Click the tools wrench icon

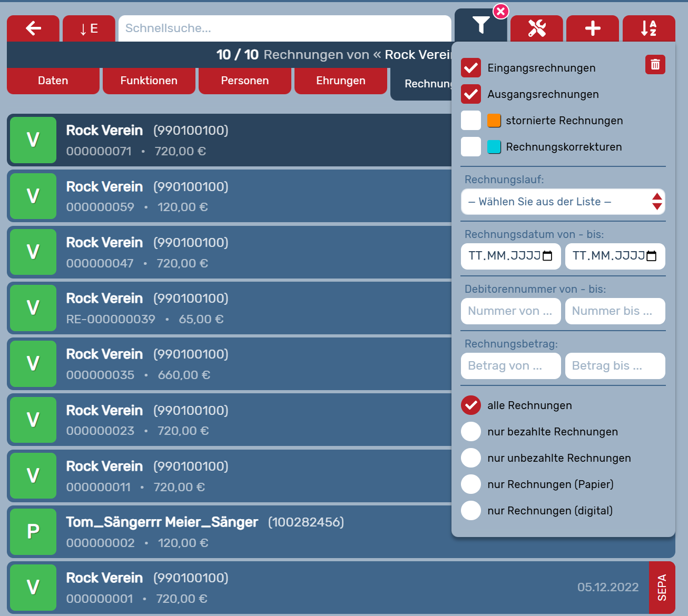point(537,28)
